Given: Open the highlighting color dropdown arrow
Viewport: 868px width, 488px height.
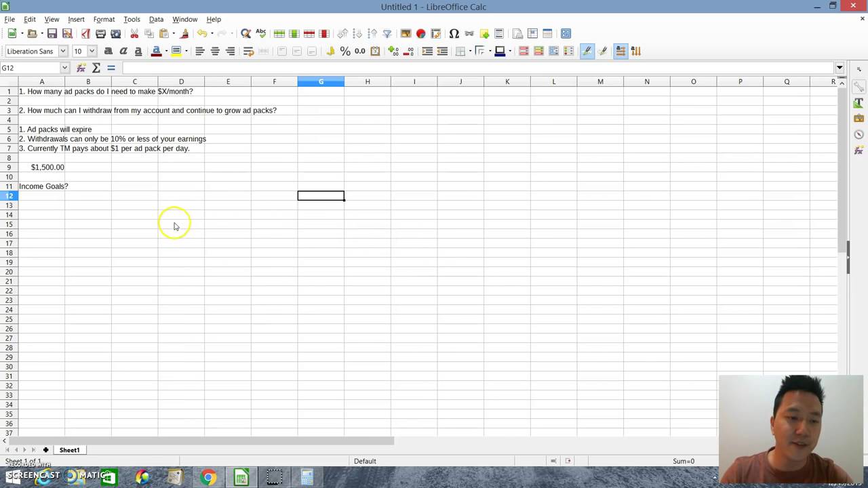Looking at the screenshot, I should click(x=186, y=51).
